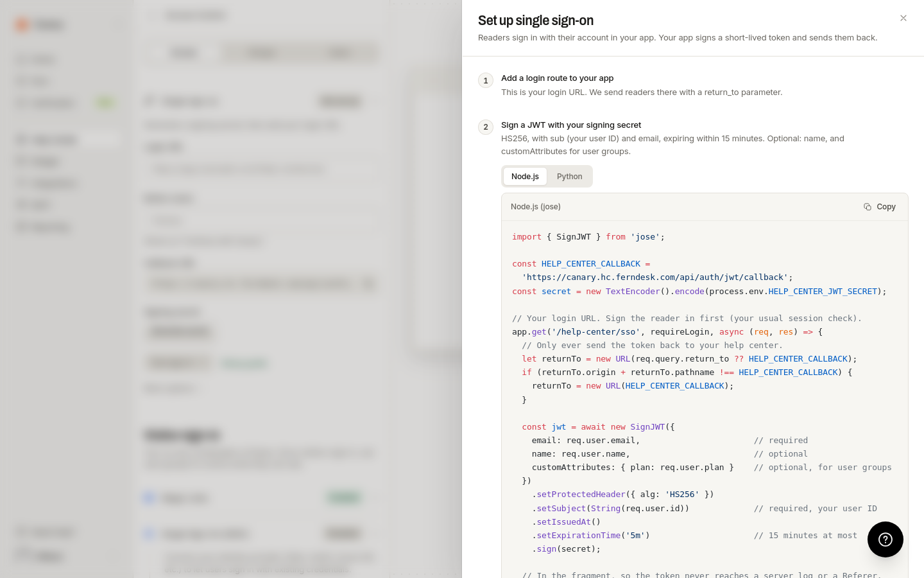The height and width of the screenshot is (578, 924).
Task: Click the "const secret" TextEncoder line
Action: click(x=699, y=292)
